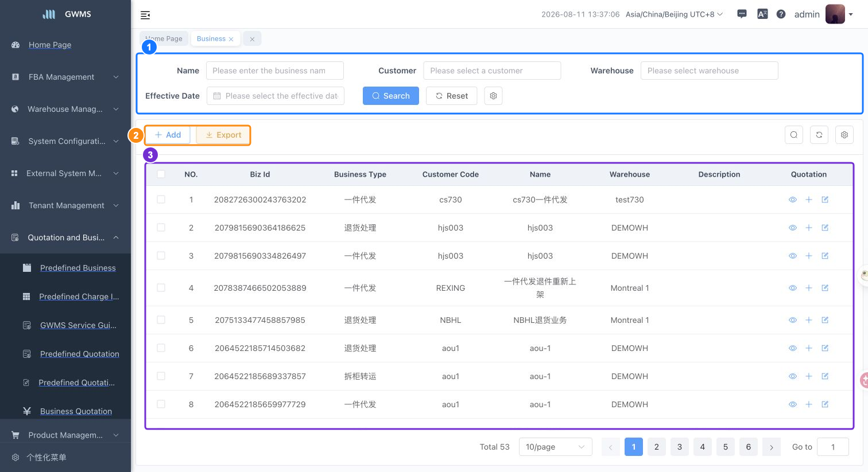Viewport: 868px width, 472px height.
Task: Open Predefined Business in sidebar
Action: click(x=78, y=268)
